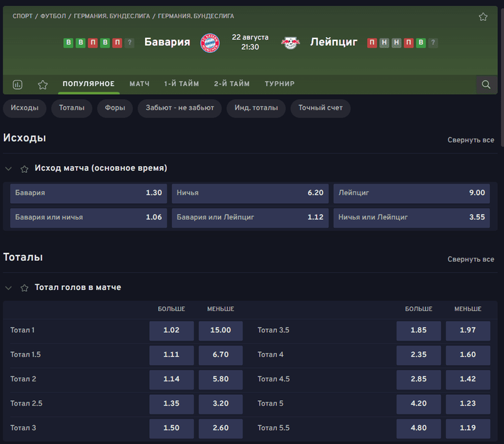Click the RB Leipzig club logo
Image resolution: width=504 pixels, height=444 pixels.
click(x=290, y=42)
